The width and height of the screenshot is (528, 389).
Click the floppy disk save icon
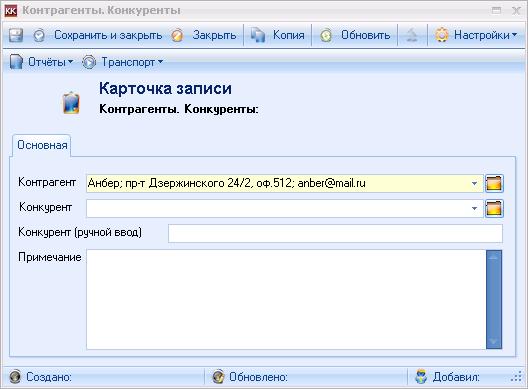coord(16,35)
